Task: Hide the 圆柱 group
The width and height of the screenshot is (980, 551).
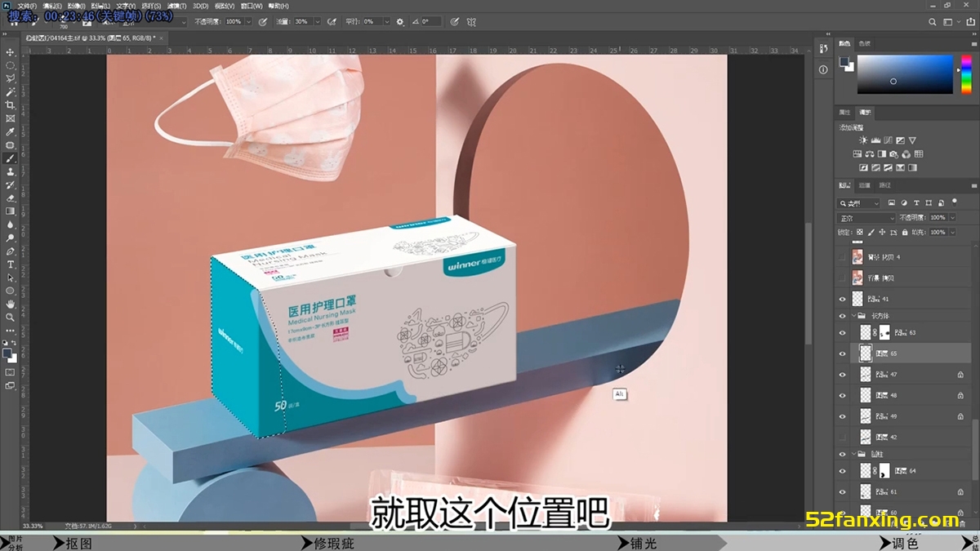Action: pyautogui.click(x=843, y=454)
